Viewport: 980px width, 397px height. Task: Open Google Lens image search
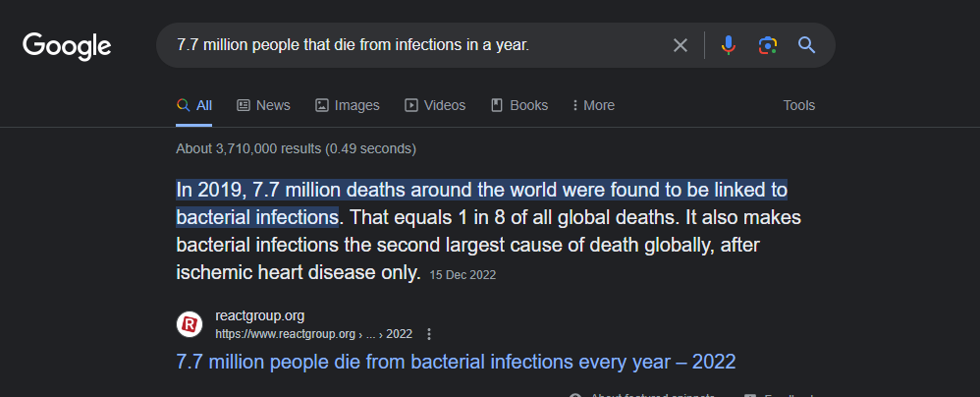click(x=768, y=45)
